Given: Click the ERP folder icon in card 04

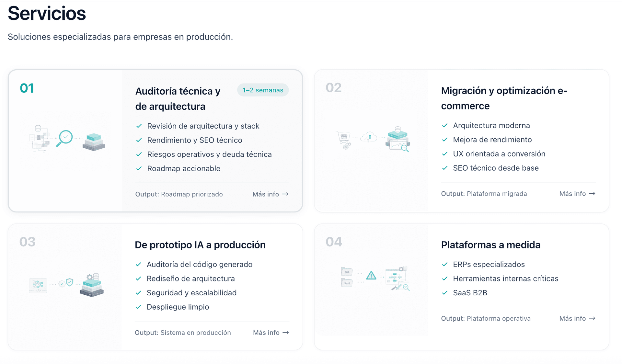Looking at the screenshot, I should 347,271.
